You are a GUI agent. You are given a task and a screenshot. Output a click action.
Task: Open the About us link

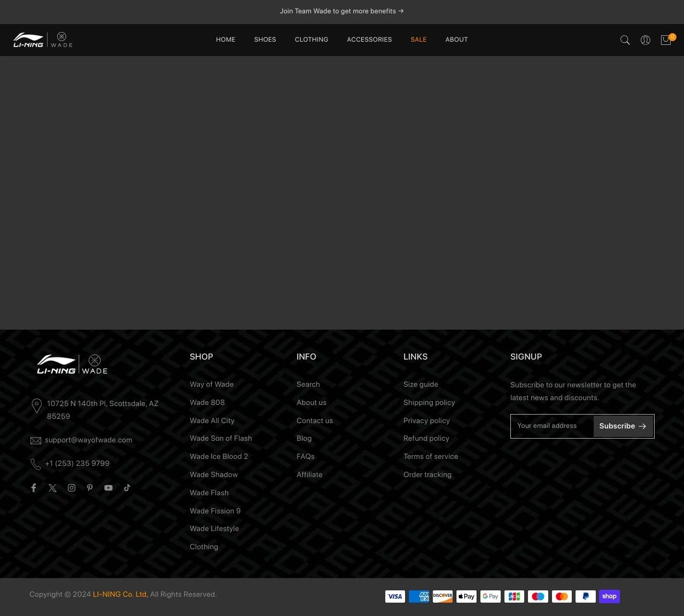click(312, 403)
